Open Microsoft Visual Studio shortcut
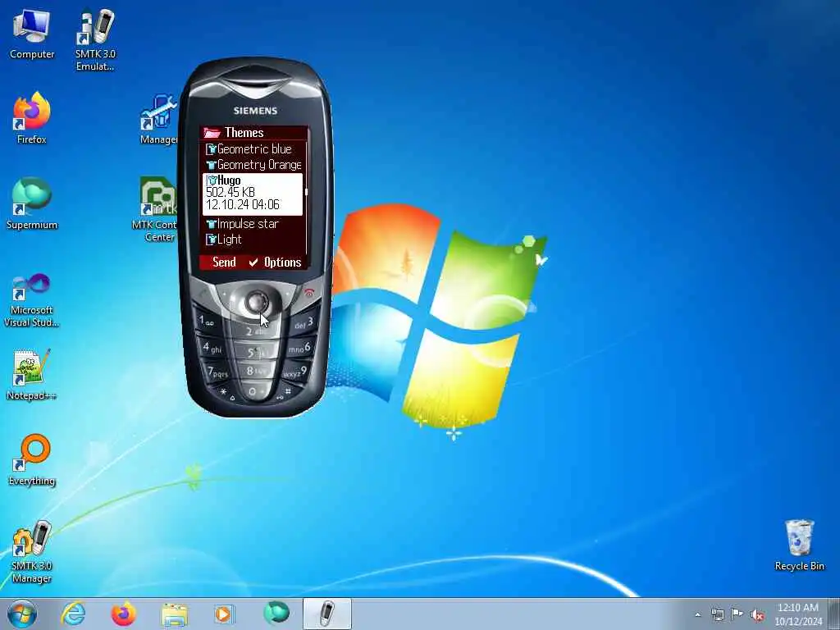This screenshot has height=630, width=840. click(32, 300)
